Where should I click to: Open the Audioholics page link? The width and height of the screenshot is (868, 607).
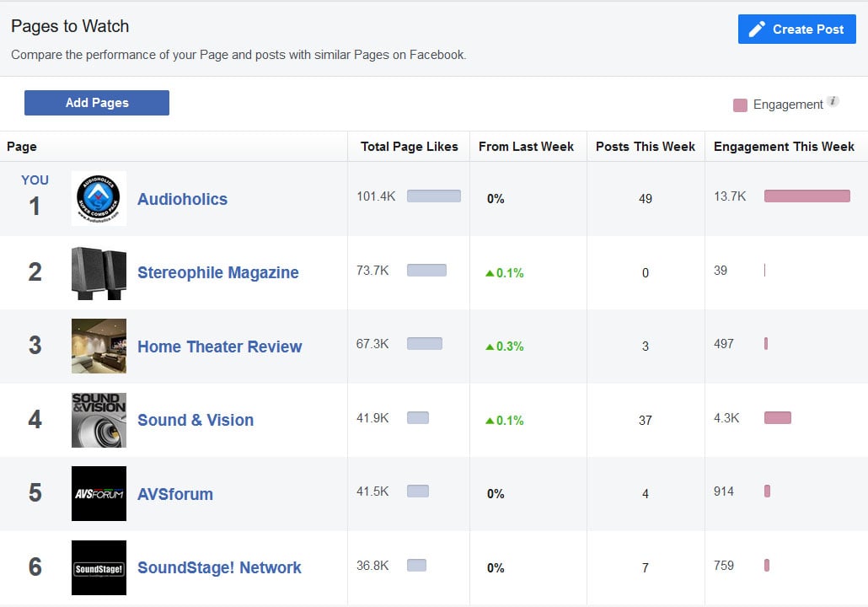(182, 199)
